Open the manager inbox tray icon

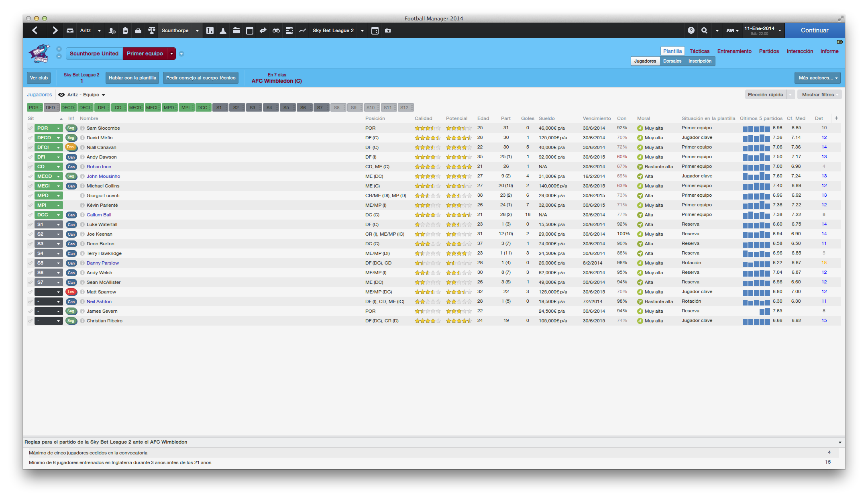(x=70, y=31)
